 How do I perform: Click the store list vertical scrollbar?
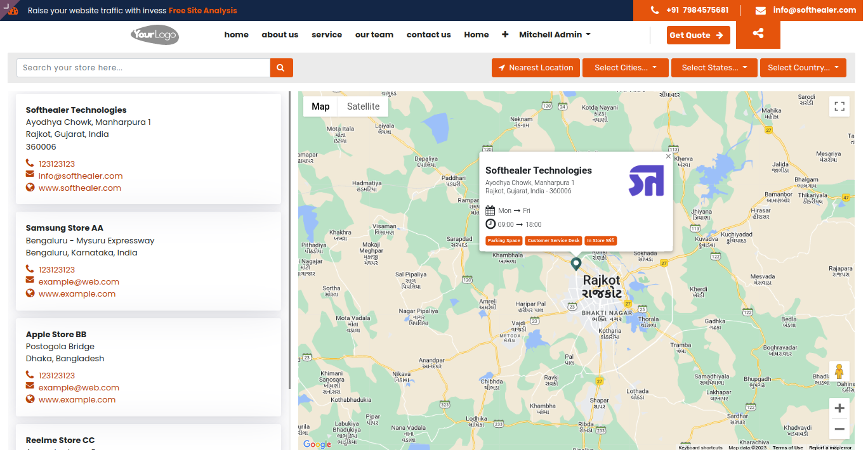pyautogui.click(x=290, y=241)
